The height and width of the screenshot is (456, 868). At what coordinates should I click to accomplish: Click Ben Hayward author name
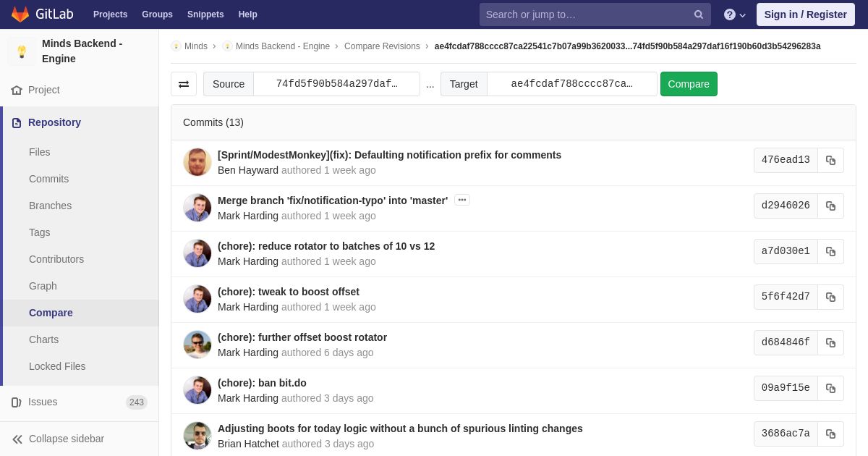[248, 170]
